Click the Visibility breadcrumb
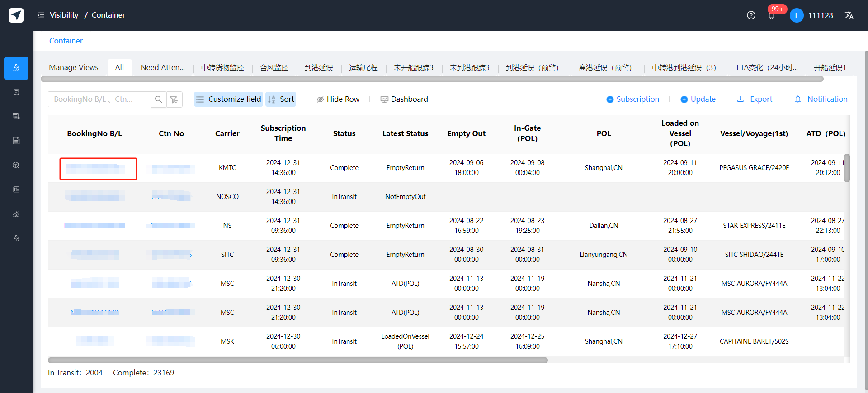868x393 pixels. [x=64, y=15]
